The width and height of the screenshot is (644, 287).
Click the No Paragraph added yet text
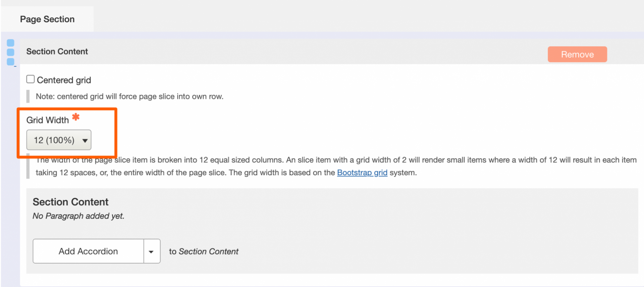click(x=78, y=216)
